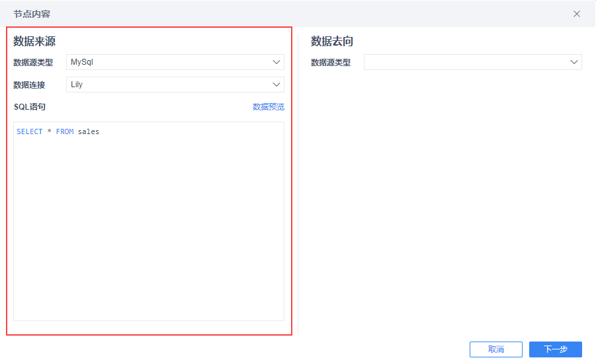The width and height of the screenshot is (596, 364).
Task: Open the Lily data connection dropdown
Action: click(x=175, y=85)
